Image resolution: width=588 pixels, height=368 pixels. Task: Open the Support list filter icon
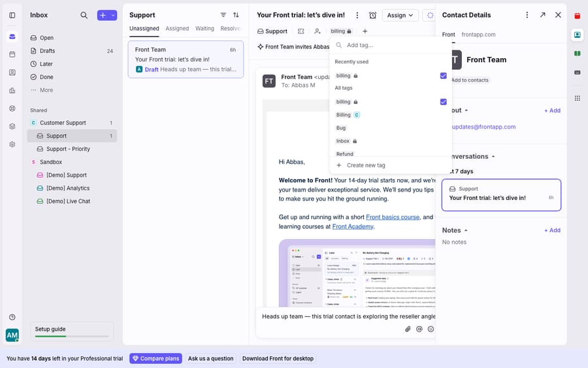pyautogui.click(x=223, y=15)
